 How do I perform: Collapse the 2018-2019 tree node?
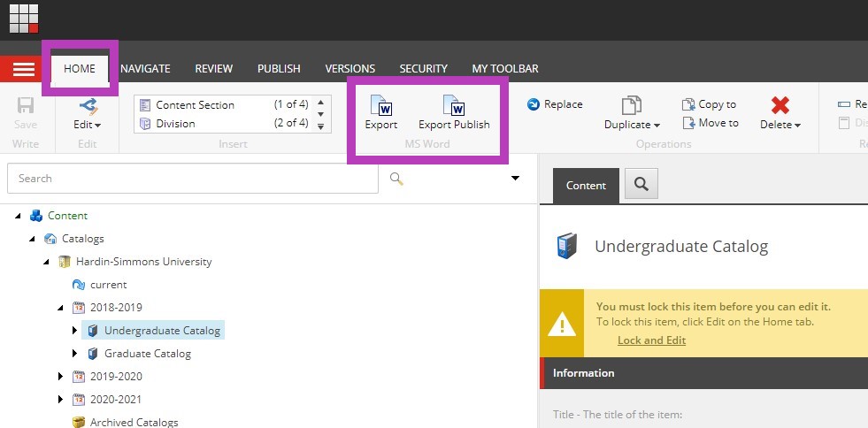click(61, 308)
